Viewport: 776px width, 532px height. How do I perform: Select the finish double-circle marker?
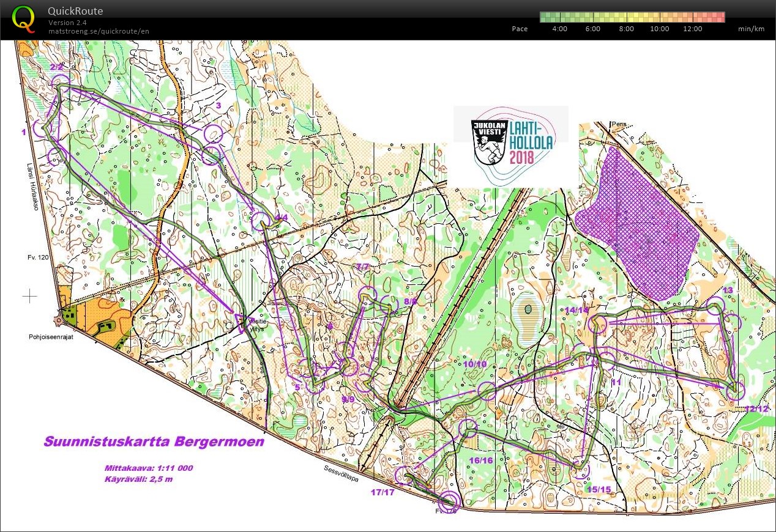pos(450,501)
